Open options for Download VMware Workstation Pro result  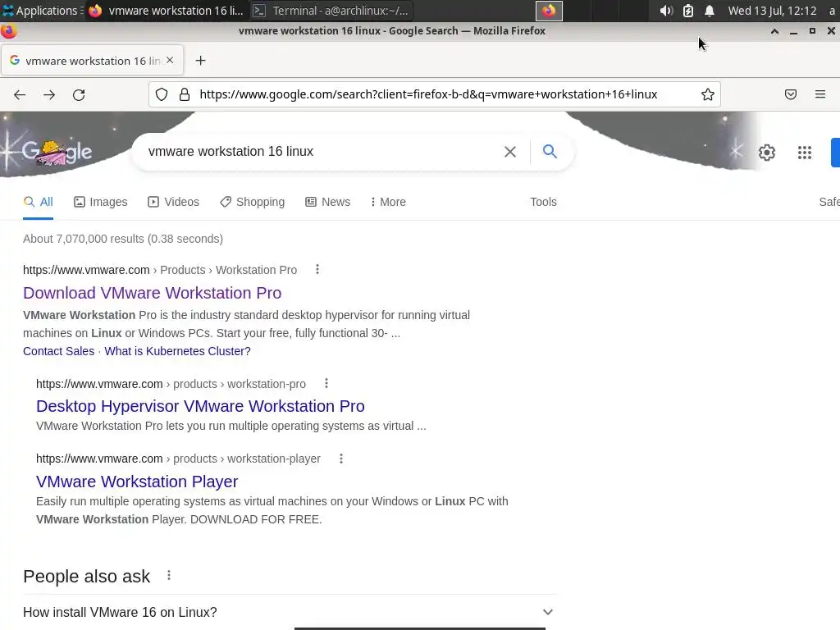click(317, 269)
